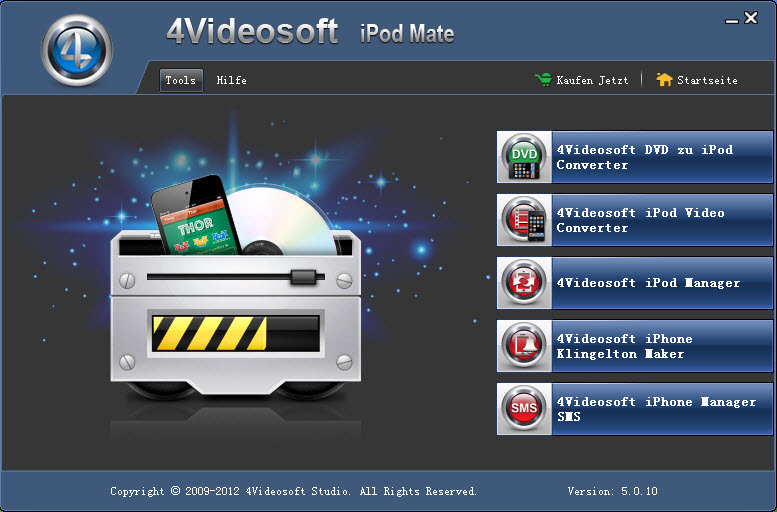This screenshot has width=777, height=512.
Task: Click the red SMS icon
Action: pos(525,409)
